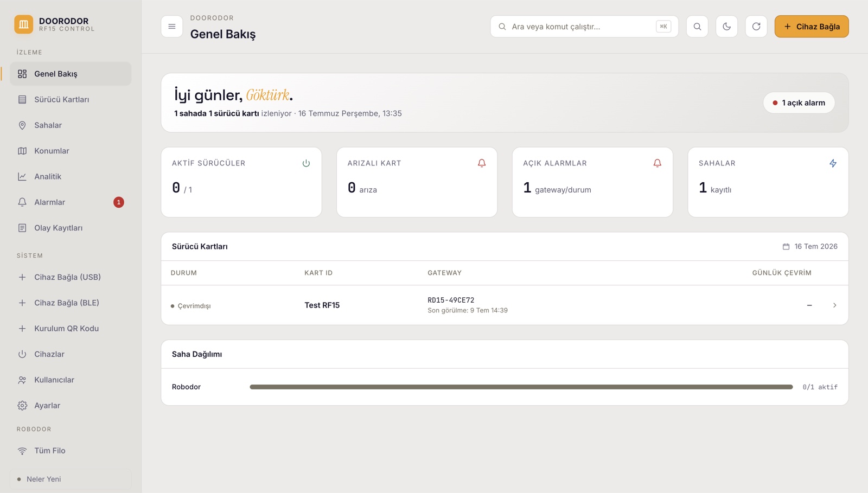The height and width of the screenshot is (493, 868).
Task: Open Kullanıcılar in sidebar
Action: (x=71, y=380)
